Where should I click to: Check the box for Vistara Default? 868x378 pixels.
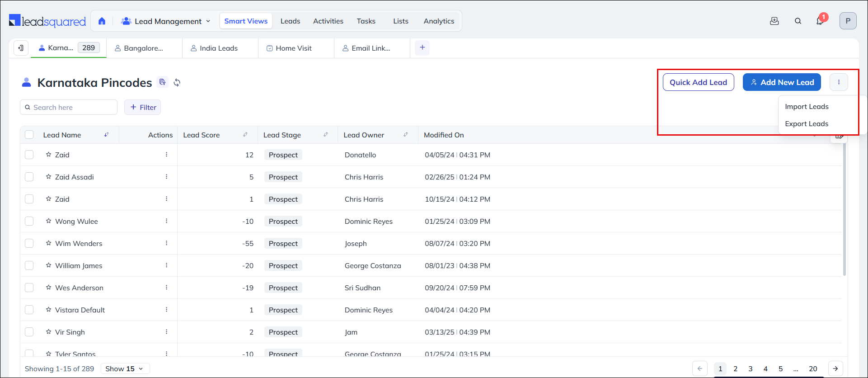[29, 310]
